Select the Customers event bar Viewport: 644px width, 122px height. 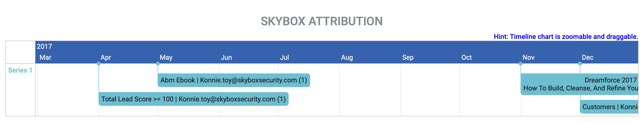(609, 107)
